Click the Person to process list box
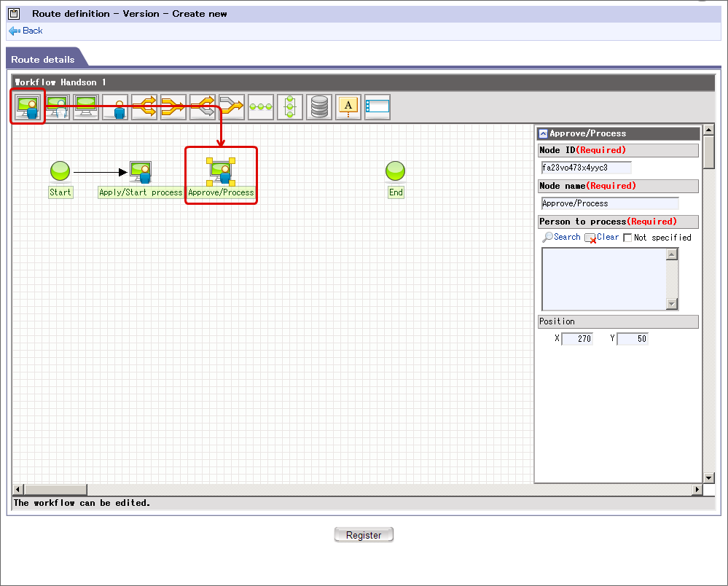728x586 pixels. tap(604, 279)
